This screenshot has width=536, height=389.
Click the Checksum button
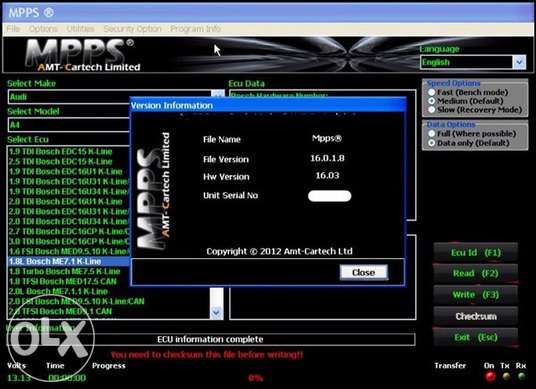(475, 316)
